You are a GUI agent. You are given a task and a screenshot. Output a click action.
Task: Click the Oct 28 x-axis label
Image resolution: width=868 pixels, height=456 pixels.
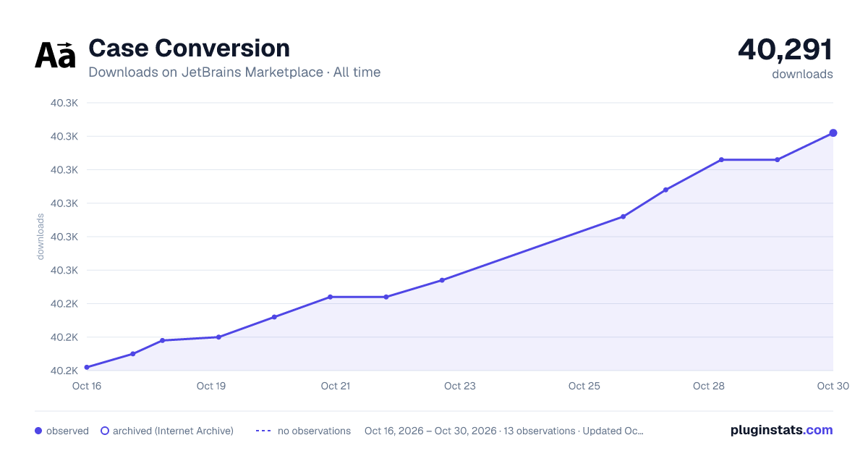(x=709, y=386)
